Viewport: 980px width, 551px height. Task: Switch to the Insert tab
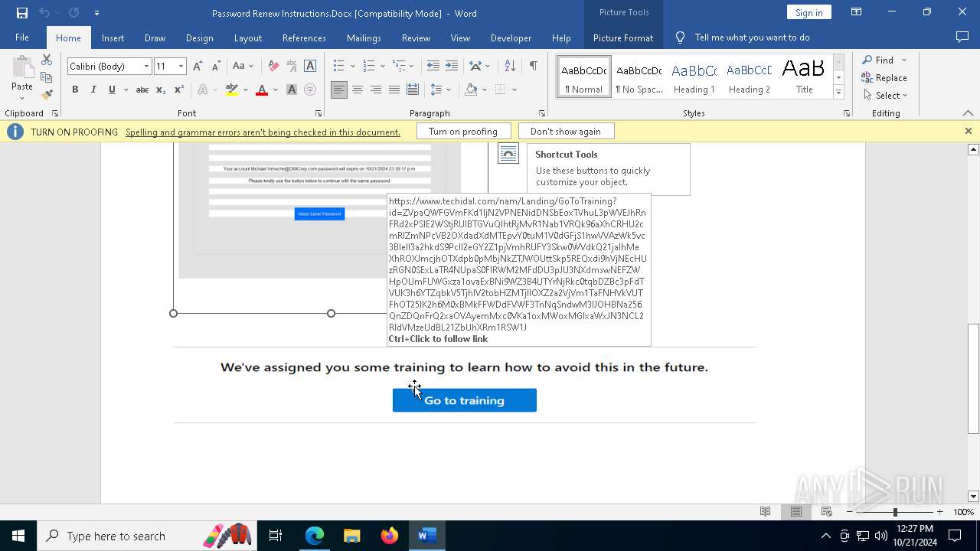coord(113,37)
